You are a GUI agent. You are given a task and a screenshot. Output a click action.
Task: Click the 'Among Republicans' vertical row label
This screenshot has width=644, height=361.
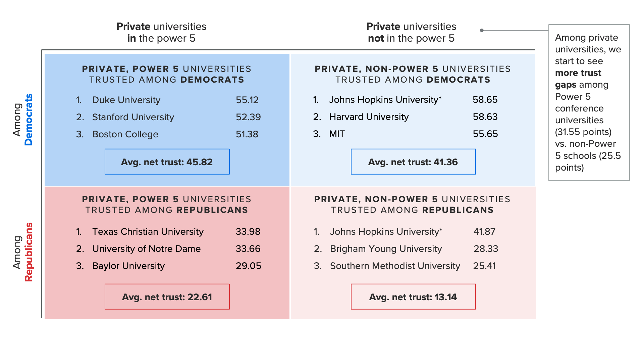tap(23, 252)
